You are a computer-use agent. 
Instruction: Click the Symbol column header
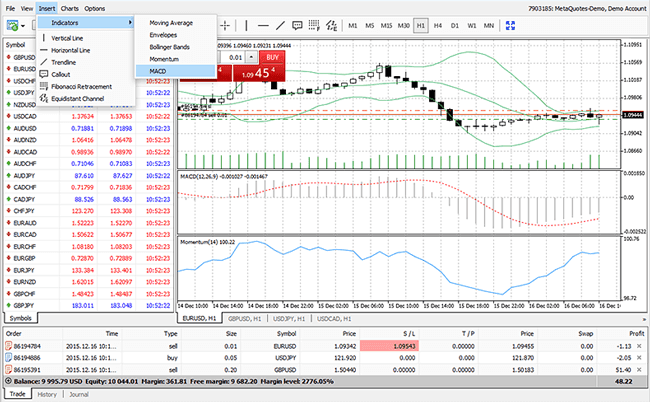(x=15, y=45)
